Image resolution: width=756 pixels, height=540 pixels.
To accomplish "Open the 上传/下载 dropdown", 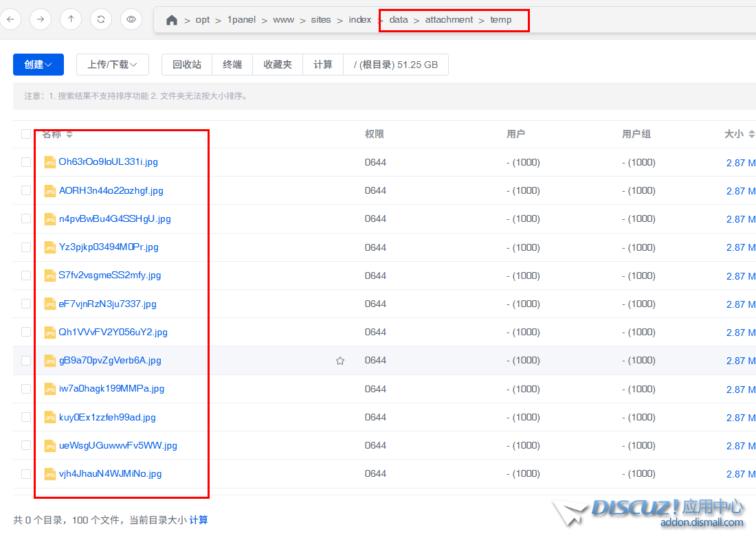I will [112, 65].
